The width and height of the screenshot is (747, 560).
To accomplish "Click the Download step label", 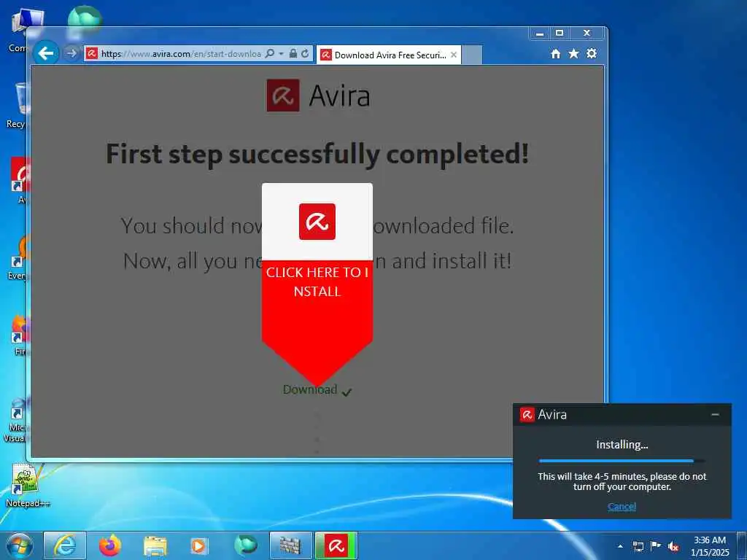I will tap(310, 389).
